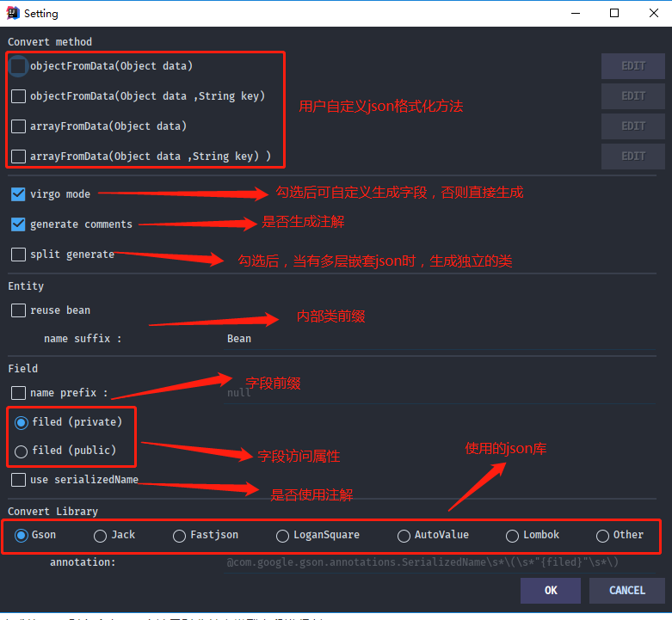
Task: Select filed (public) radio button
Action: point(21,451)
